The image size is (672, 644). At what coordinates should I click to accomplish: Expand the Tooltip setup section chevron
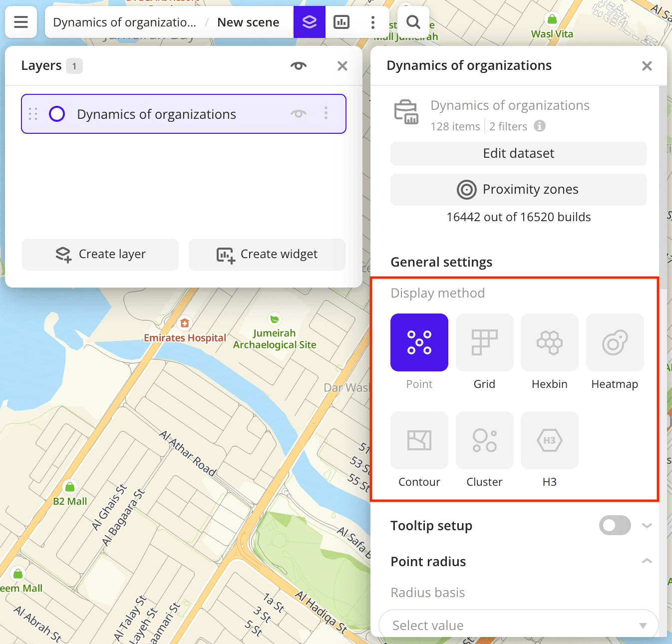(647, 525)
